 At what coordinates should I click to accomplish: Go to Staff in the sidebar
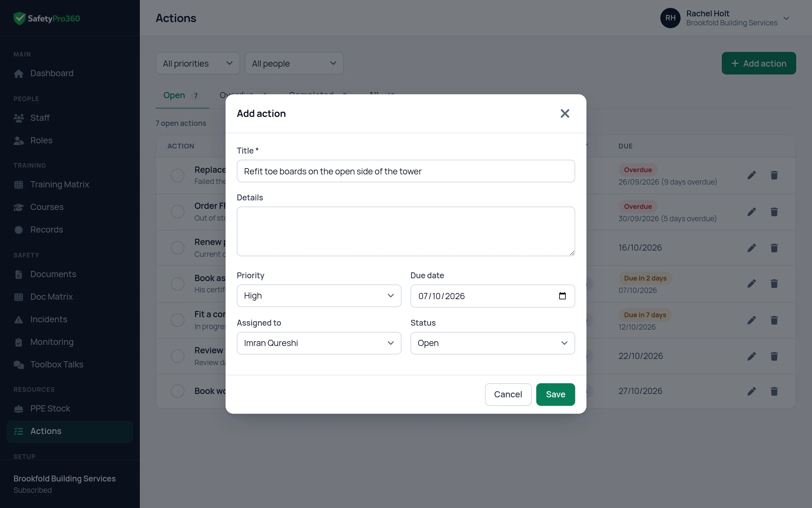[x=70, y=118]
